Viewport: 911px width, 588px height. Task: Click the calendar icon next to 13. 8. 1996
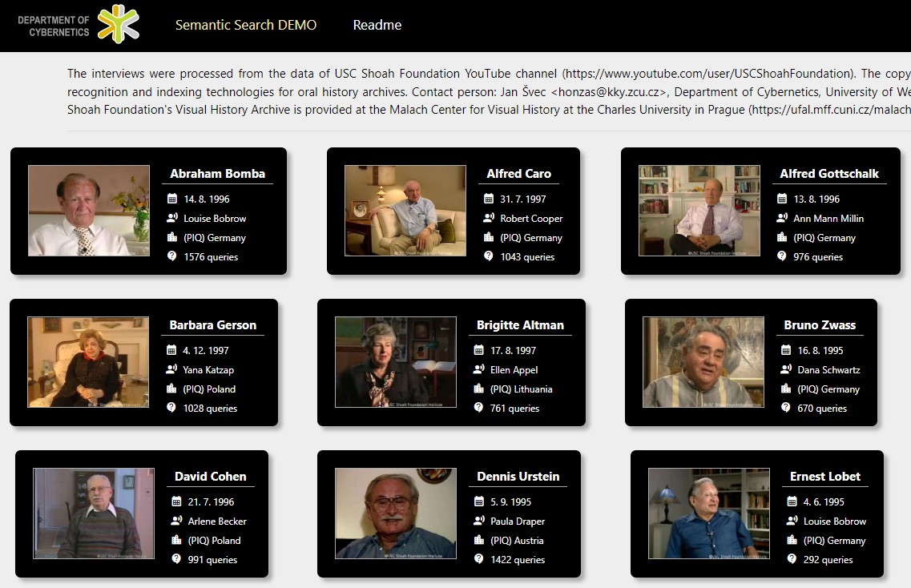782,199
